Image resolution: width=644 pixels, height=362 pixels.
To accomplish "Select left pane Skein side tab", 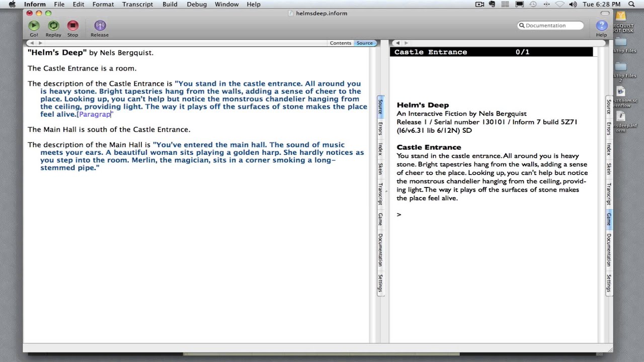I will (381, 169).
